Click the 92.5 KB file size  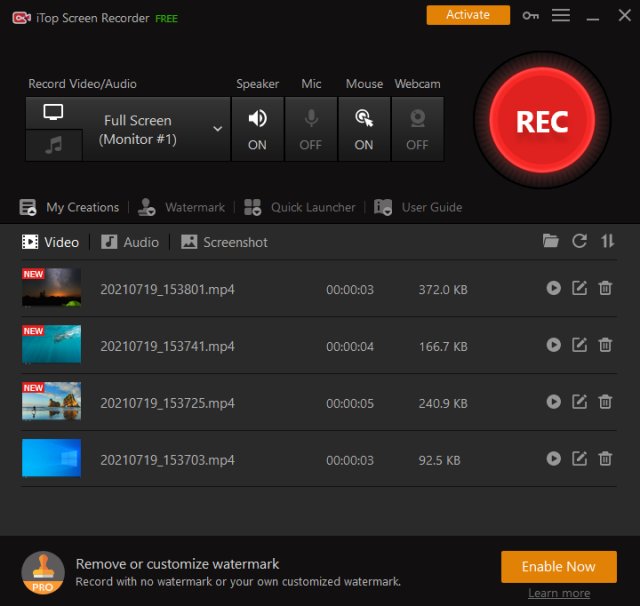439,460
